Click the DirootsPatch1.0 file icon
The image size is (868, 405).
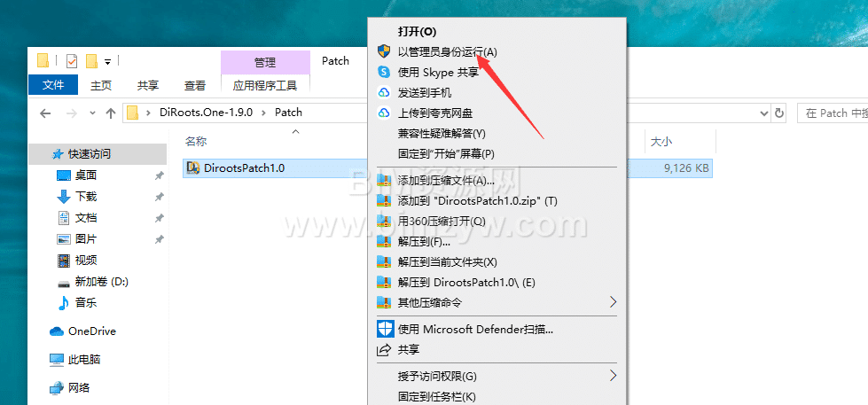point(193,167)
